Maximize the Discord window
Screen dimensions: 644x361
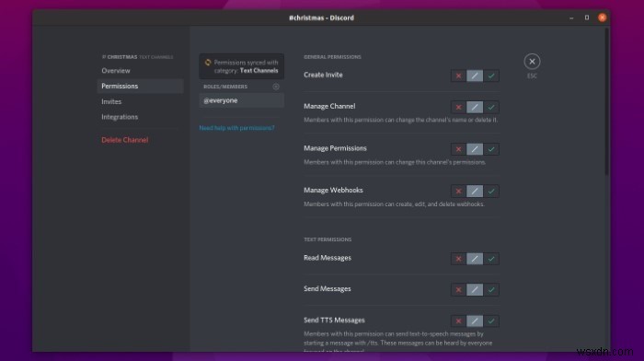587,17
